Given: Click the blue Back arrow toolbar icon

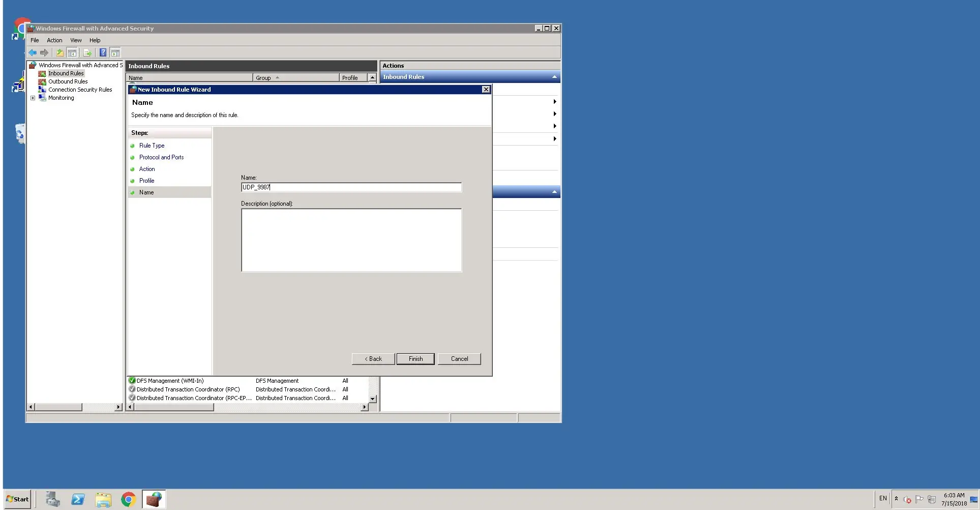Looking at the screenshot, I should pyautogui.click(x=33, y=52).
